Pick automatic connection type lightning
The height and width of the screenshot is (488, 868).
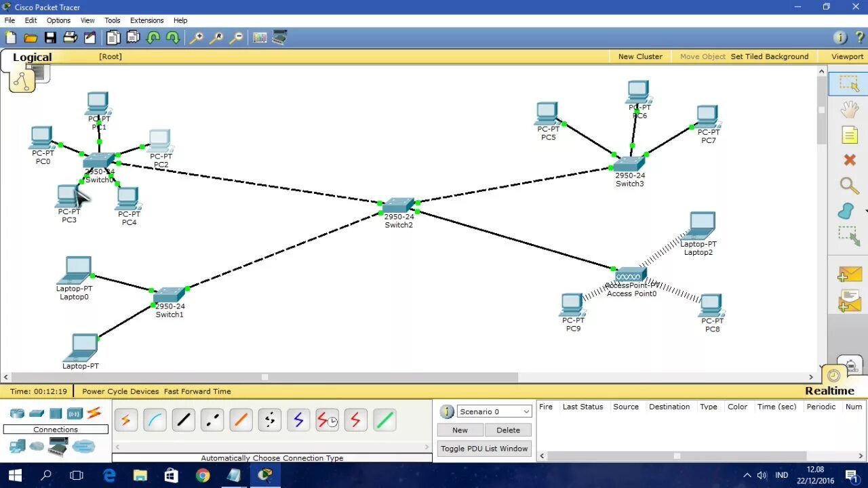(125, 420)
